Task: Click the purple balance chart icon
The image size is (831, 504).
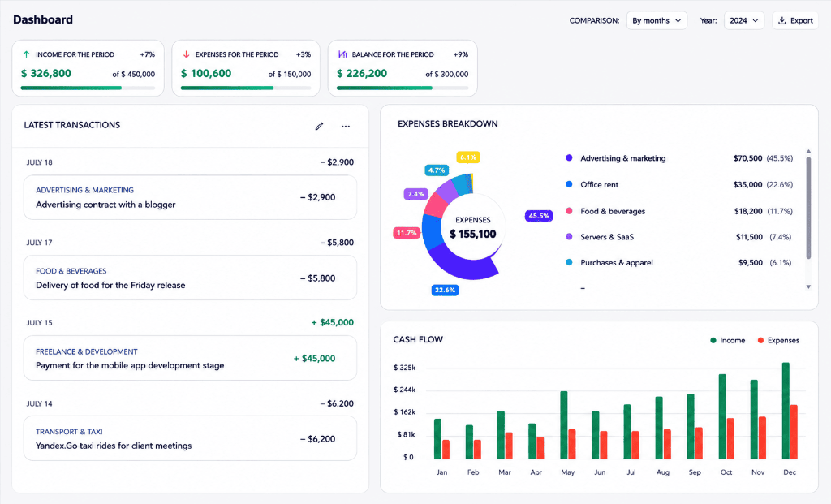Action: [342, 54]
